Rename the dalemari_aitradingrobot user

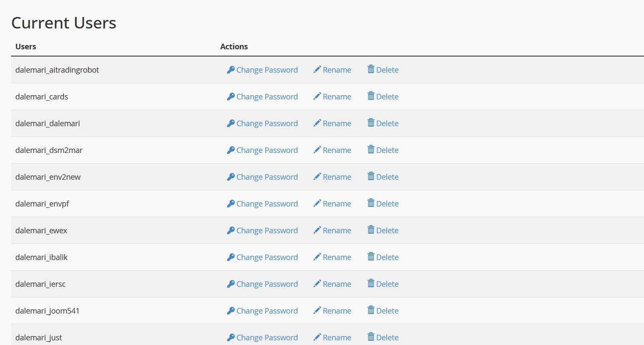pos(337,70)
